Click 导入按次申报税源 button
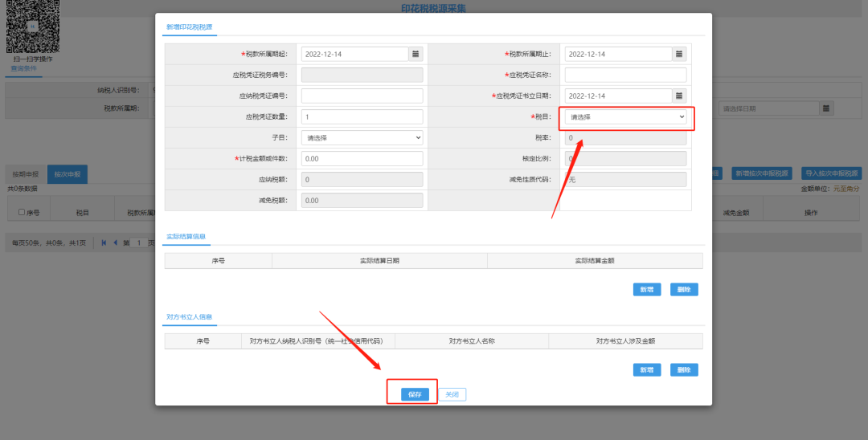This screenshot has width=868, height=440. [x=832, y=173]
